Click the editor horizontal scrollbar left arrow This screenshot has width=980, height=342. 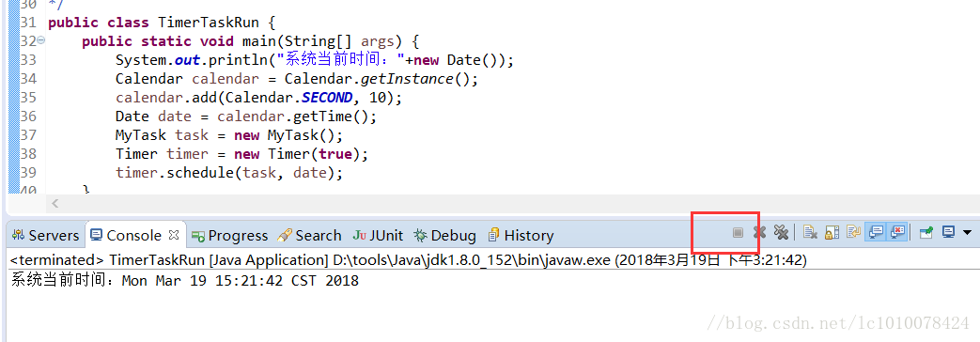click(x=55, y=203)
